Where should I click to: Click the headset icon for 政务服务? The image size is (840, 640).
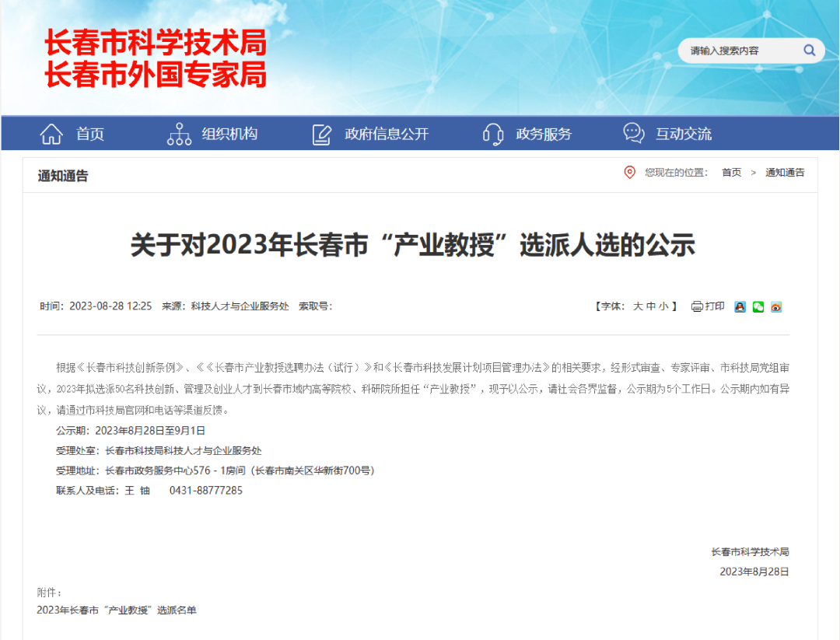tap(492, 134)
